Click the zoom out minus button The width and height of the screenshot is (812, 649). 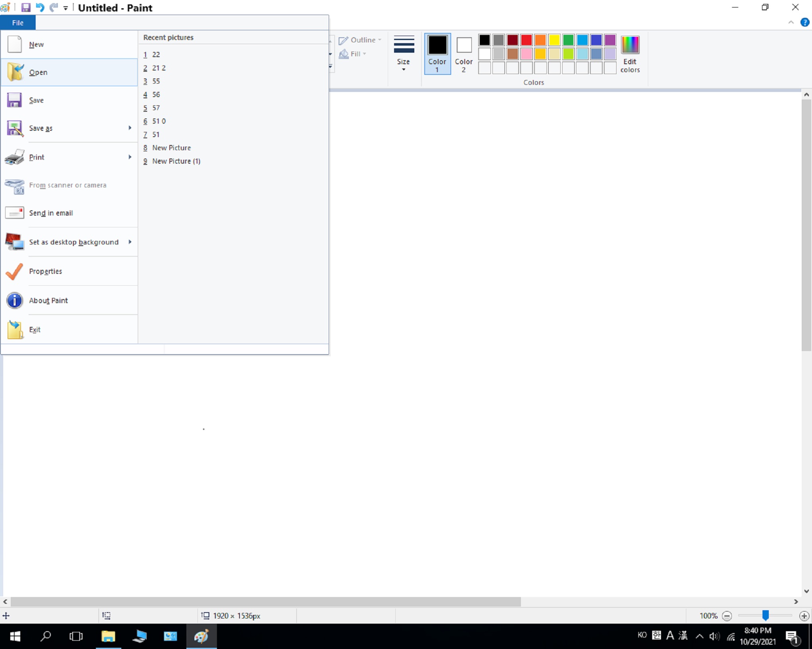point(727,616)
